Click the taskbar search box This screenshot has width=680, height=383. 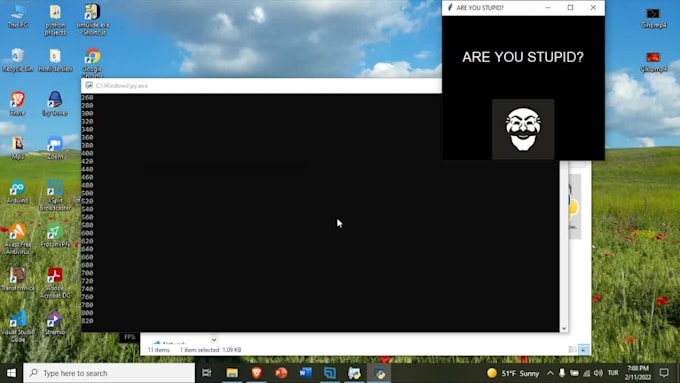click(109, 373)
